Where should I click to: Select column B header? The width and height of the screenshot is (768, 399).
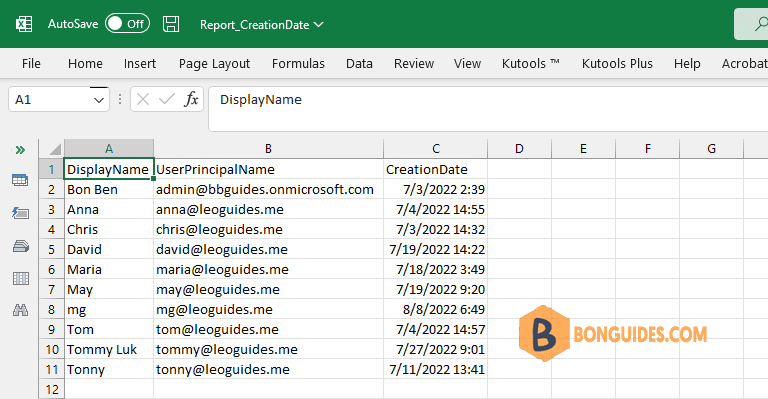click(x=268, y=149)
